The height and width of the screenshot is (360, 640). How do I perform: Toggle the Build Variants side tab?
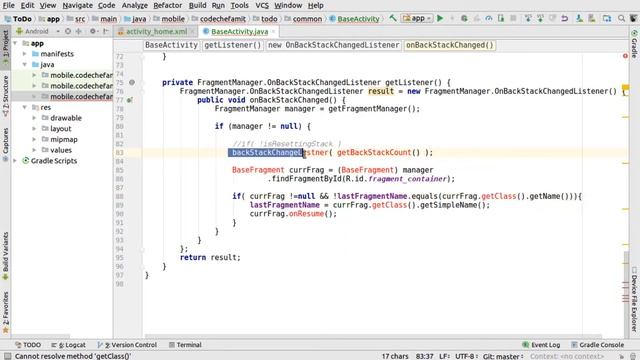5,256
